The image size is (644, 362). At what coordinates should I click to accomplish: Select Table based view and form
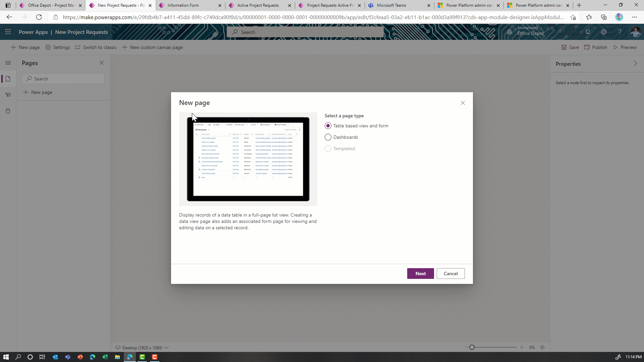[x=328, y=126]
